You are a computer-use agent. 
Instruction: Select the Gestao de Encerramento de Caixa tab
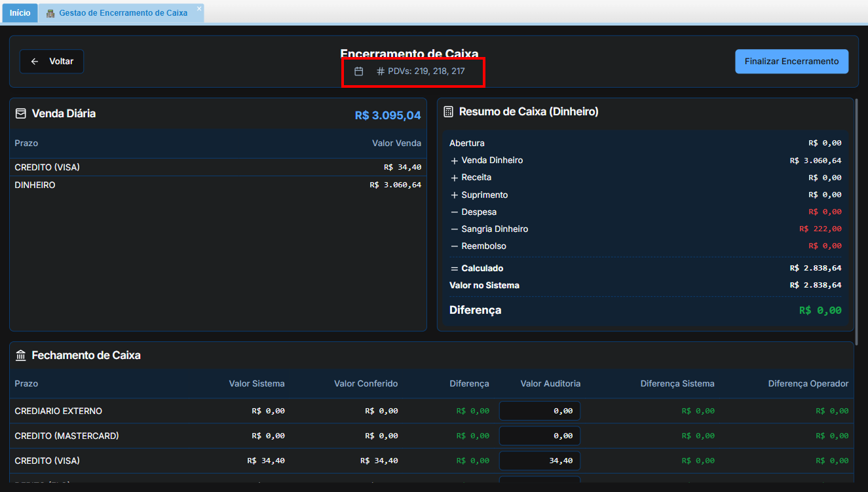point(123,13)
